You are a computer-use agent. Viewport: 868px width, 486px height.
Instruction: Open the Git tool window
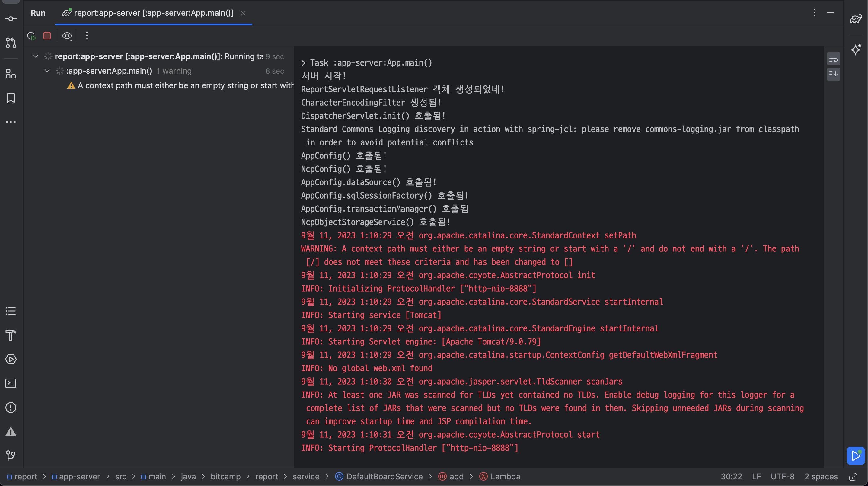[x=11, y=456]
